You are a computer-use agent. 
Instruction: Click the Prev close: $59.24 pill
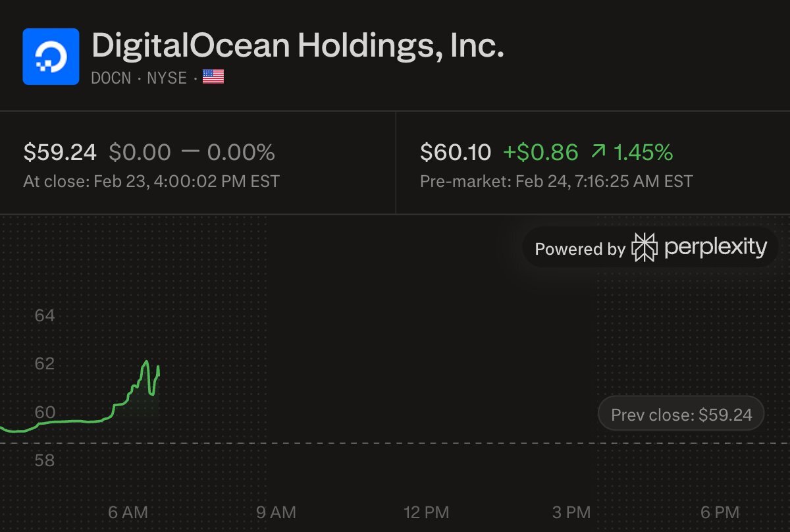click(x=681, y=415)
